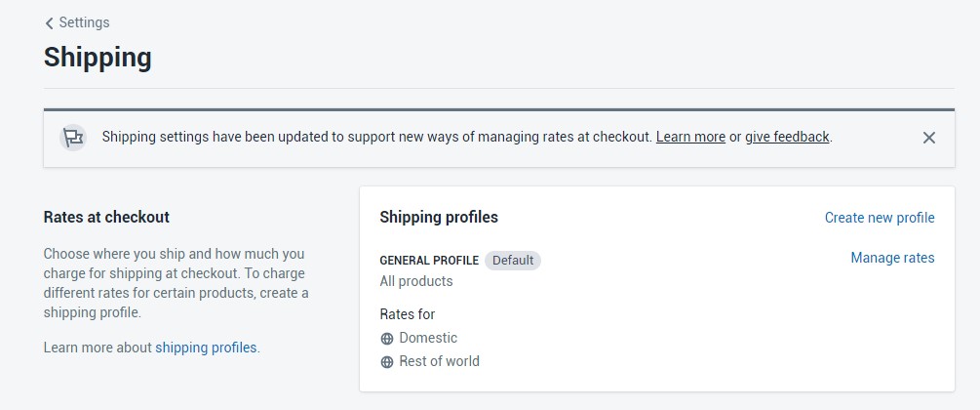Open the shipping profiles help link
Viewport: 980px width, 410px height.
206,348
